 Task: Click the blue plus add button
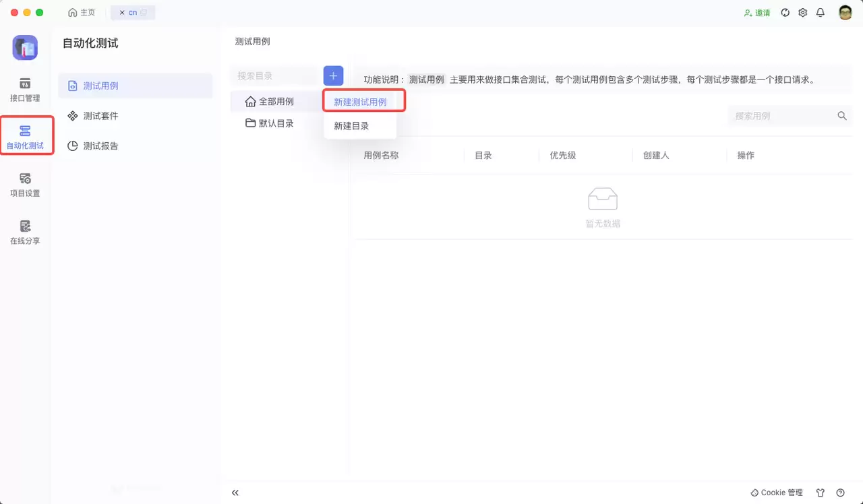click(x=333, y=75)
